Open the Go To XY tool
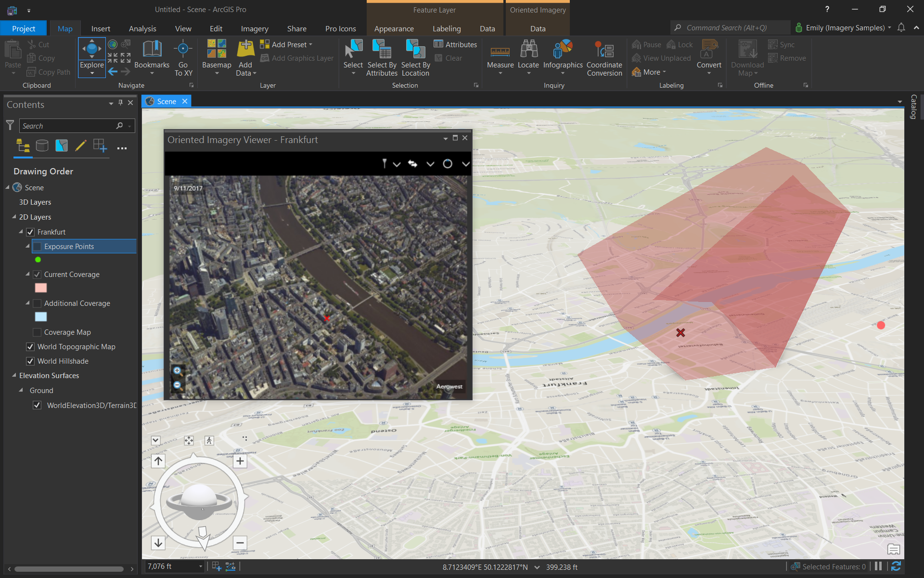This screenshot has height=578, width=924. coord(183,57)
